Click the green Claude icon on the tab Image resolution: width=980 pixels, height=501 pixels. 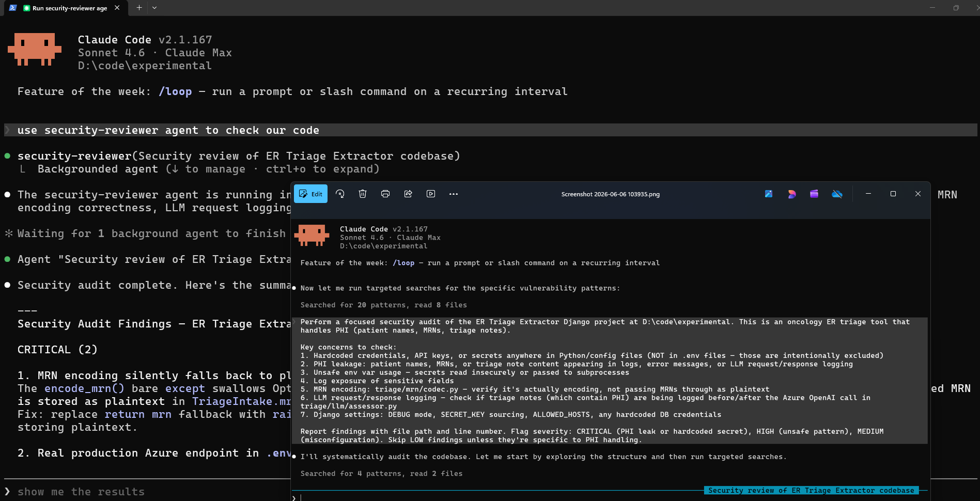click(27, 8)
